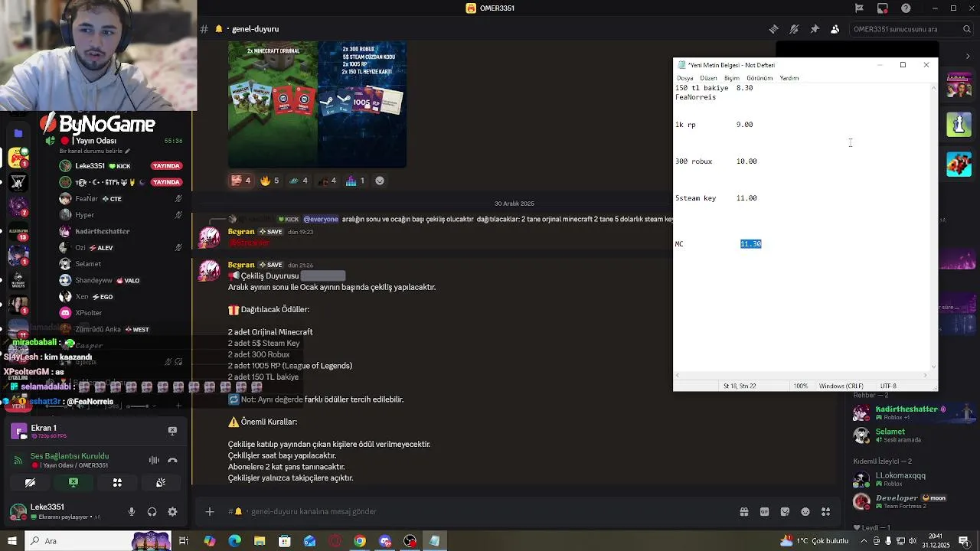The height and width of the screenshot is (551, 980).
Task: Select Hyper in voice channel list
Action: [x=122, y=215]
